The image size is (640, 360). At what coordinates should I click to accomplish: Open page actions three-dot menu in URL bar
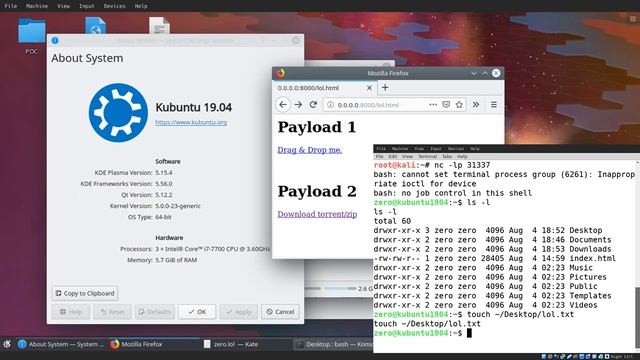click(433, 105)
